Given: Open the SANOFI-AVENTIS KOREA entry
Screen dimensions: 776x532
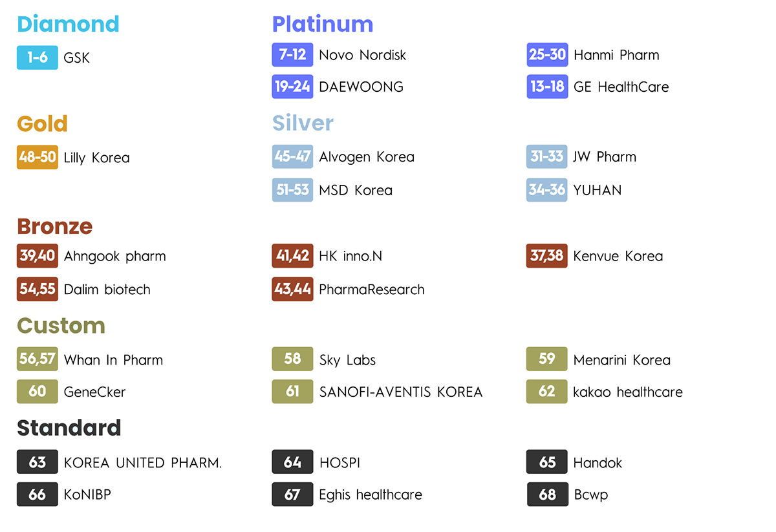Looking at the screenshot, I should (401, 392).
